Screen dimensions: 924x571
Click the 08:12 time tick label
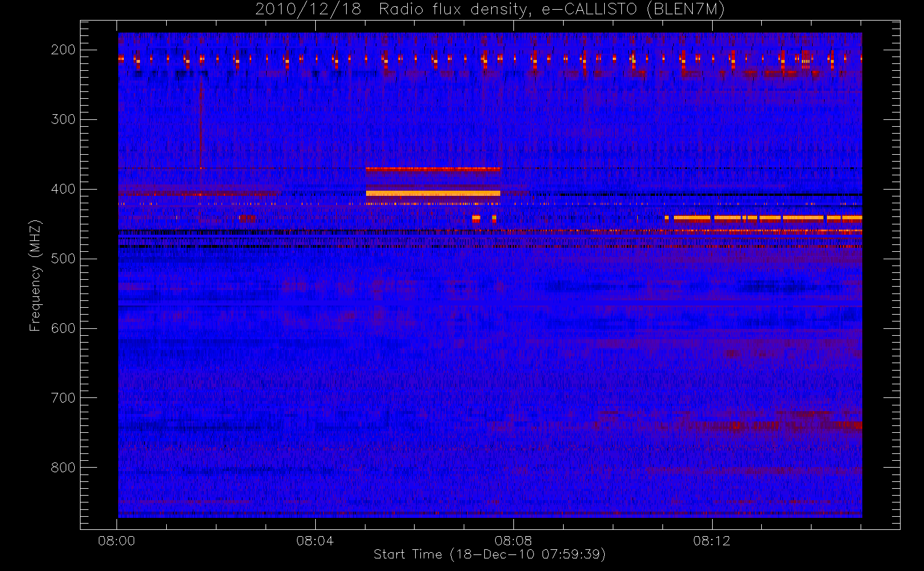(712, 541)
